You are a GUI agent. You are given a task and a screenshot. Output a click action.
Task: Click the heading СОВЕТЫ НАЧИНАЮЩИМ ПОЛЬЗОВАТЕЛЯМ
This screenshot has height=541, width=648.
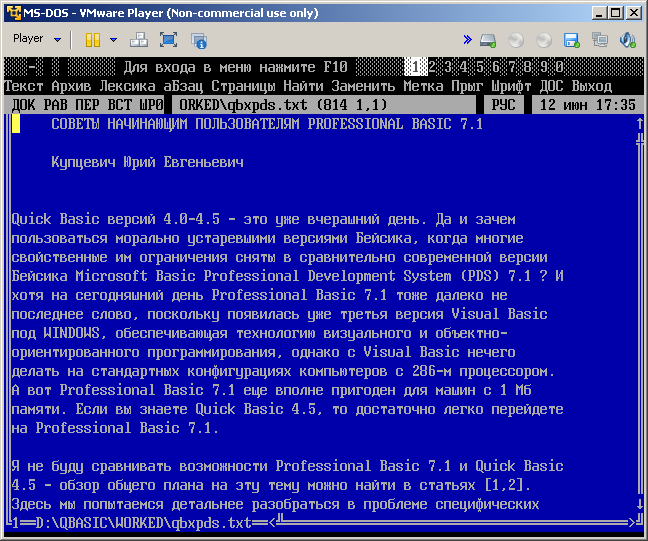[x=175, y=124]
